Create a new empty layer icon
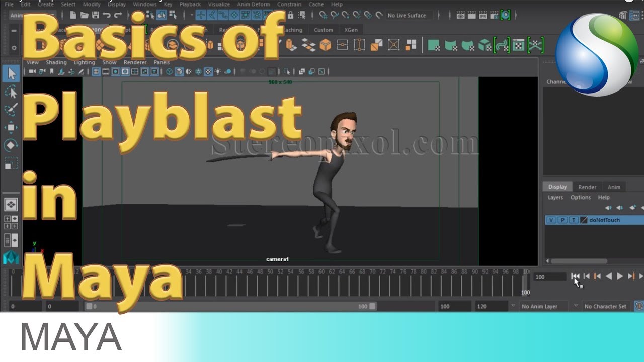 [633, 208]
